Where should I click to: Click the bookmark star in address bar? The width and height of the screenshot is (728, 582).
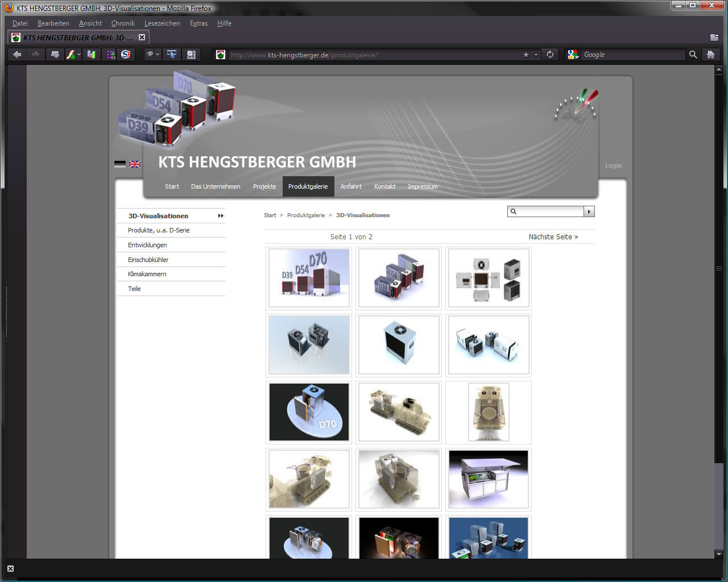pyautogui.click(x=526, y=55)
